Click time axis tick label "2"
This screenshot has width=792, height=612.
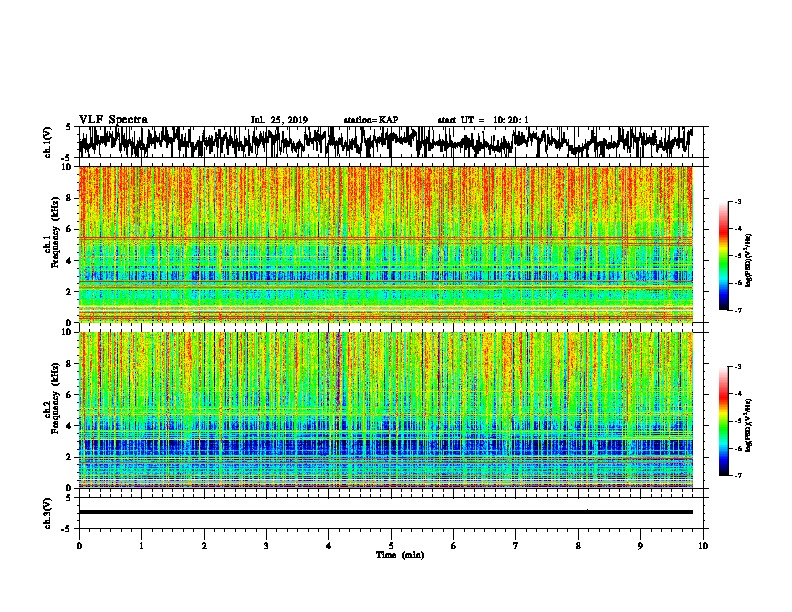(204, 546)
